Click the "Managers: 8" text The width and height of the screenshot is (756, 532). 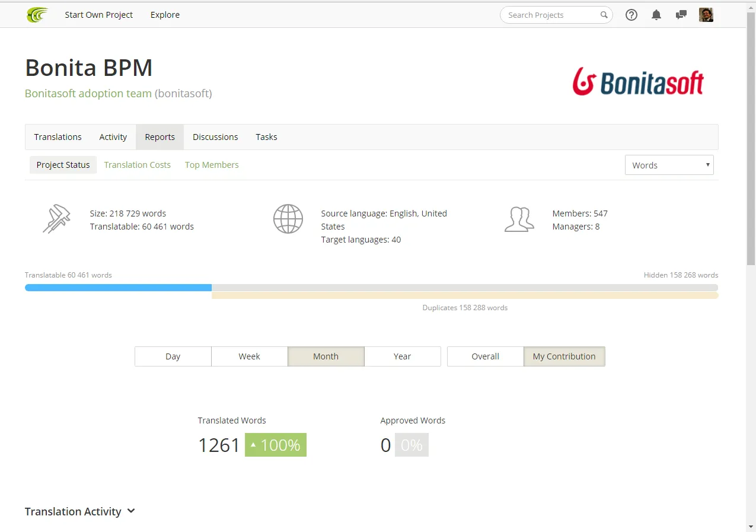coord(576,227)
